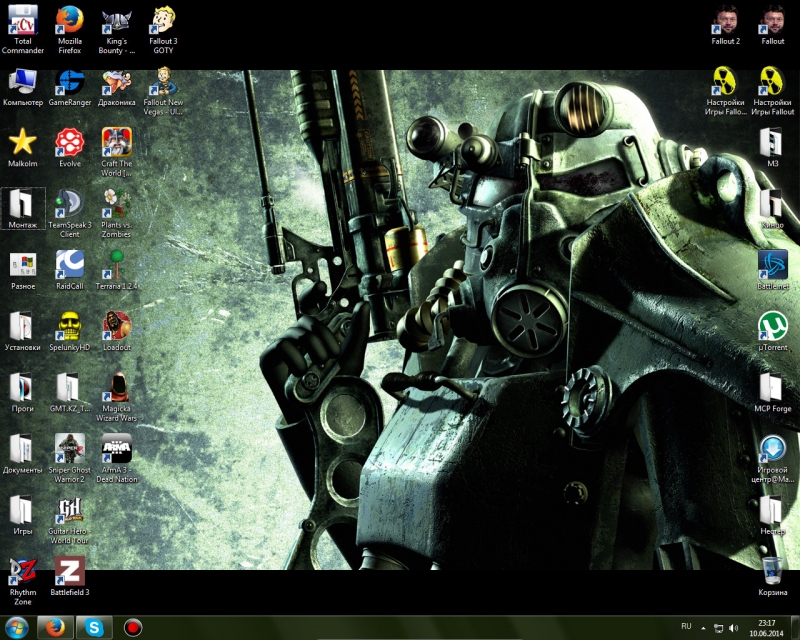Select the GMT.KZ_T... folder
This screenshot has height=640, width=800.
(70, 392)
